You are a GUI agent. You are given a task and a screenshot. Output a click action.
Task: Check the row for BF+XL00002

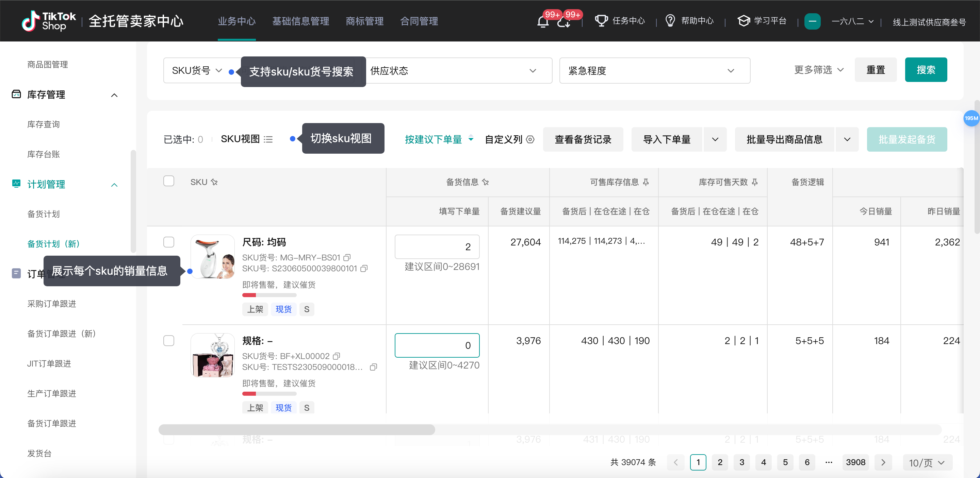click(168, 340)
